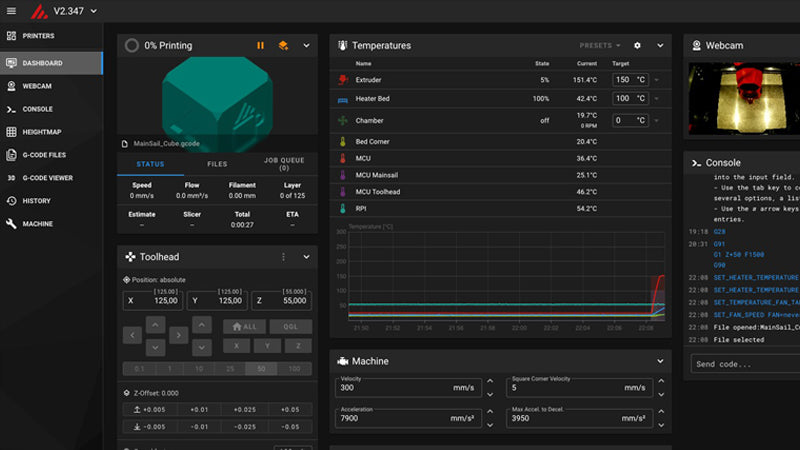Home all axes with the ALL button
This screenshot has height=450, width=800.
(x=243, y=326)
